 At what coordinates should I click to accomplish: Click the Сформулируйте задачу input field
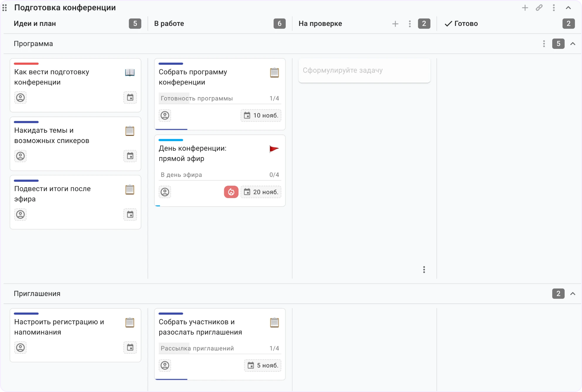click(x=364, y=70)
